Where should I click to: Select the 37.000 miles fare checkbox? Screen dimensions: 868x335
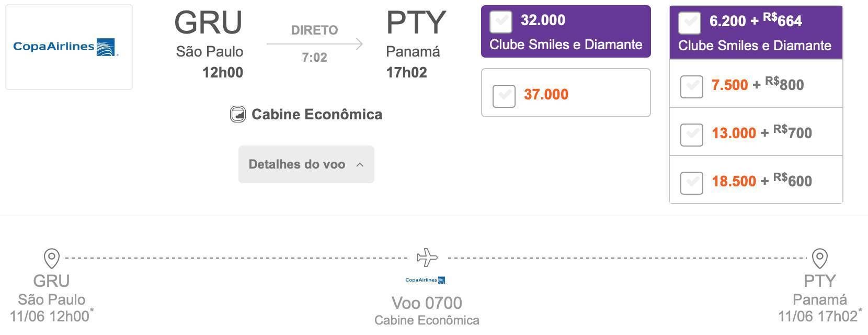pos(504,96)
